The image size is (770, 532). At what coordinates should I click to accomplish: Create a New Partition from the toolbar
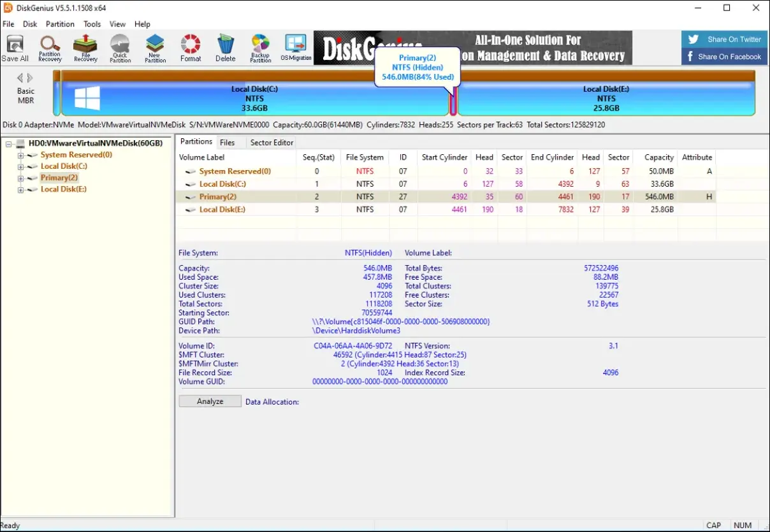tap(155, 48)
